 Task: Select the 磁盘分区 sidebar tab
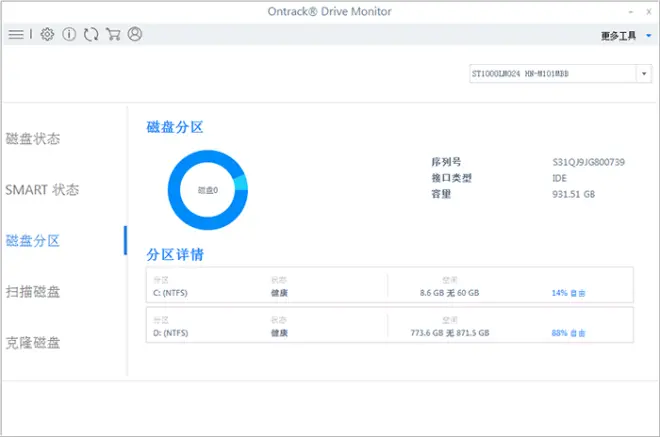tap(33, 241)
